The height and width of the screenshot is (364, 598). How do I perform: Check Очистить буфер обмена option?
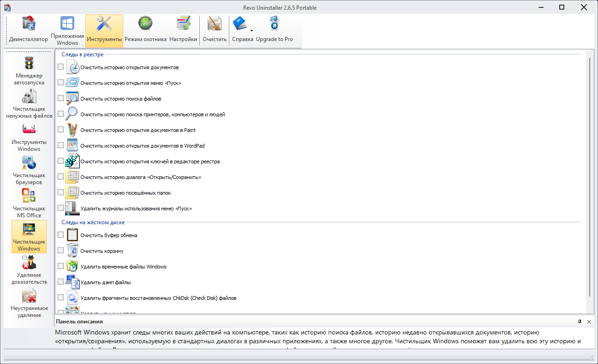[61, 235]
